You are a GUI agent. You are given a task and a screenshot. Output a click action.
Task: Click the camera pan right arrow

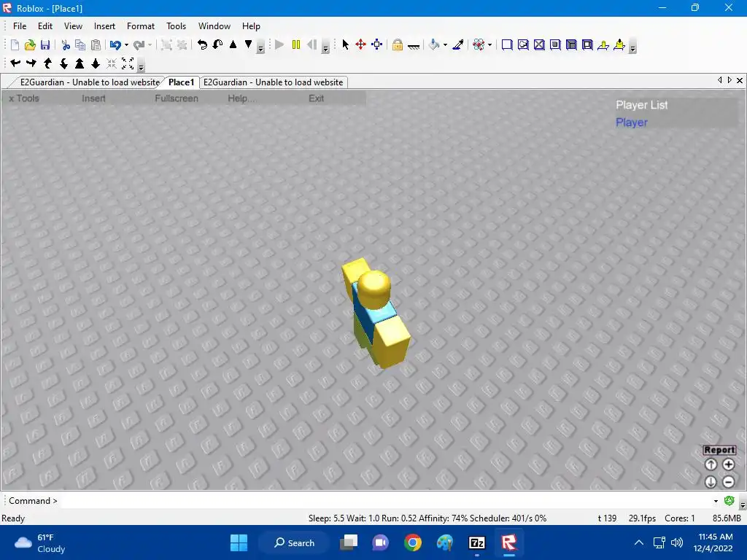(31, 63)
